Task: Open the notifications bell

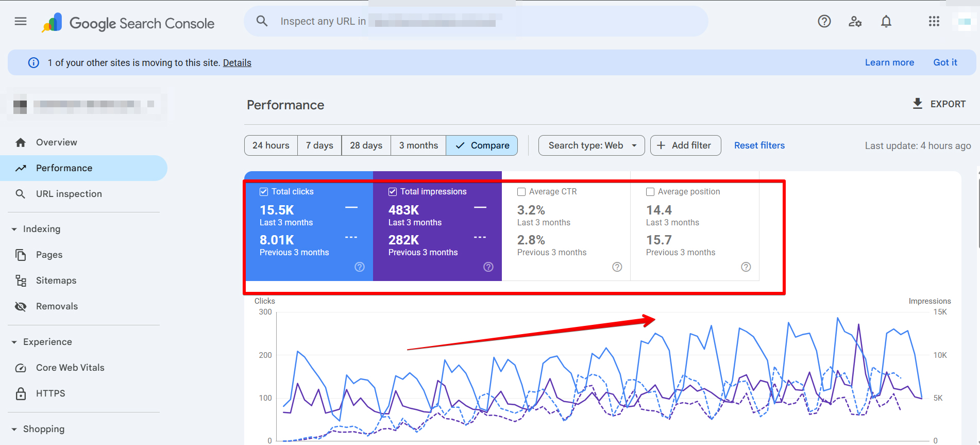Action: click(x=886, y=21)
